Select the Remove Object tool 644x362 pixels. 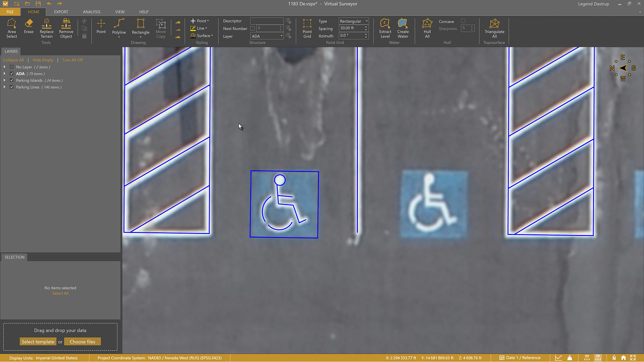pyautogui.click(x=66, y=28)
